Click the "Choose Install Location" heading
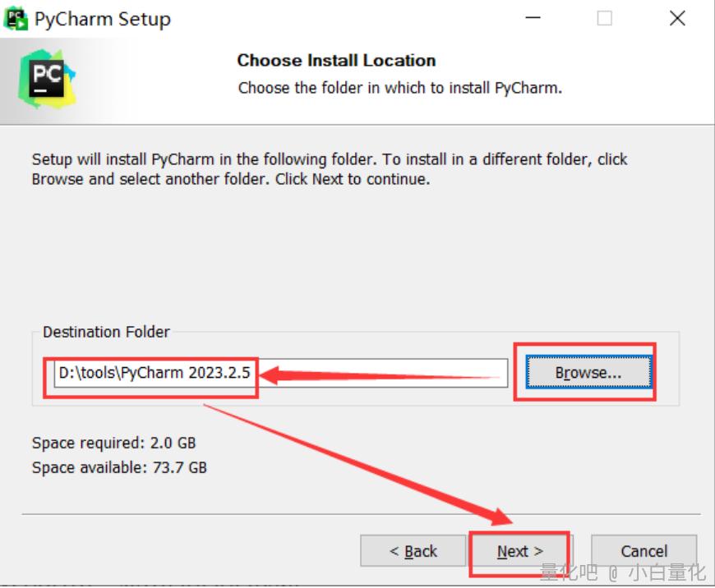Viewport: 715px width, 588px height. click(336, 61)
